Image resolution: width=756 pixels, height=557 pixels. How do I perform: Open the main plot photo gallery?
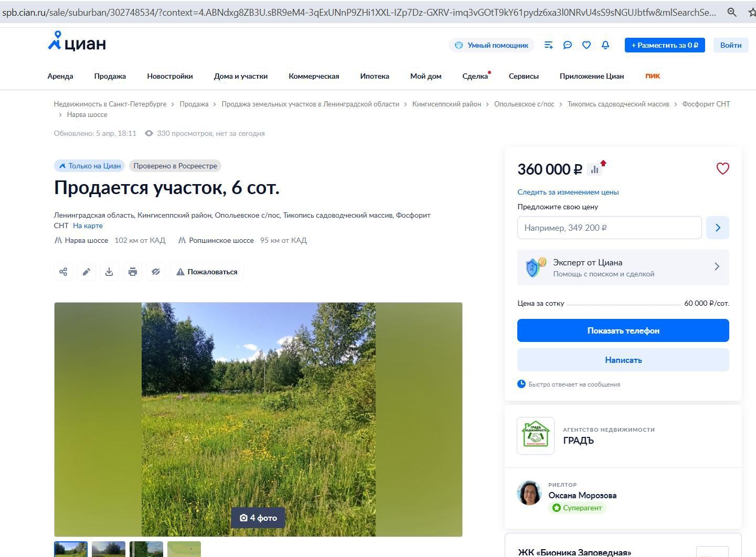click(x=258, y=419)
